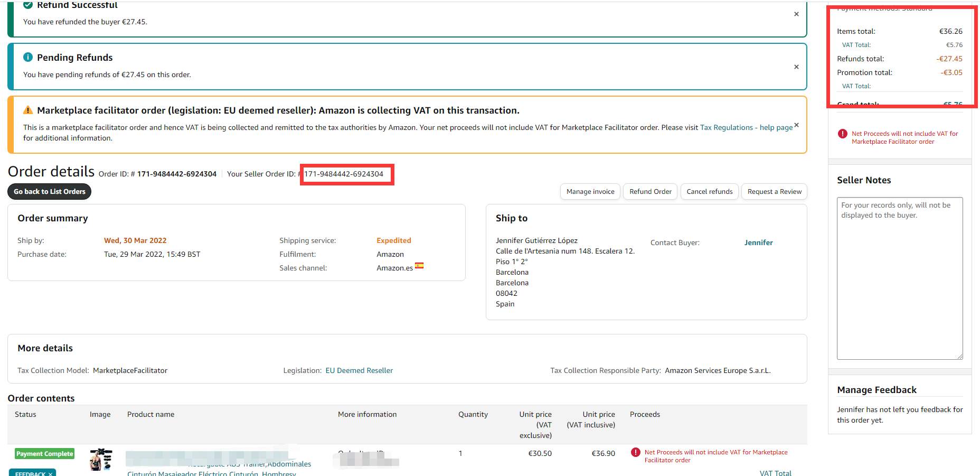Click the green Refund Successful checkmark icon
This screenshot has width=980, height=476.
pyautogui.click(x=28, y=5)
